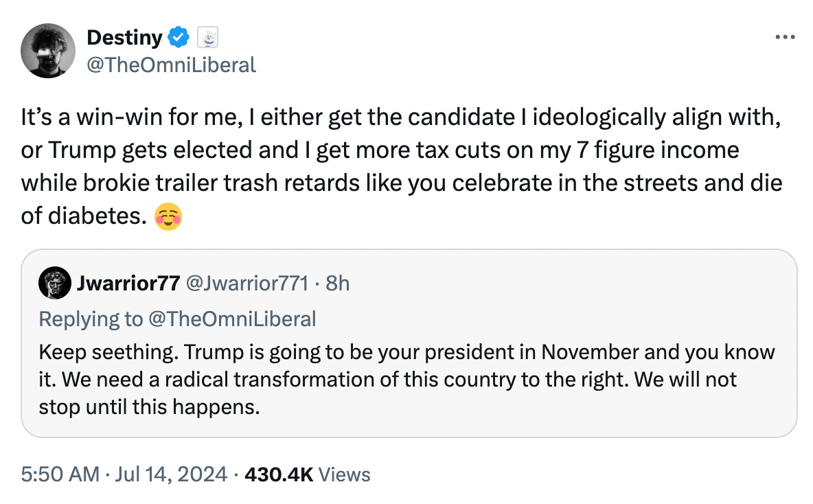Click the Destiny display name
This screenshot has height=504, width=813.
[x=124, y=38]
